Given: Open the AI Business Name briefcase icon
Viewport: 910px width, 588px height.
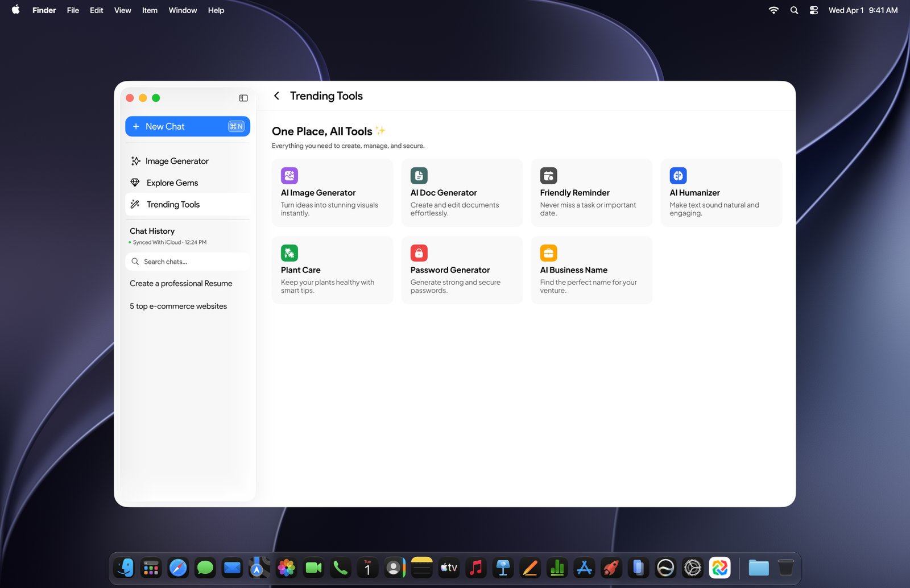Looking at the screenshot, I should click(x=549, y=253).
